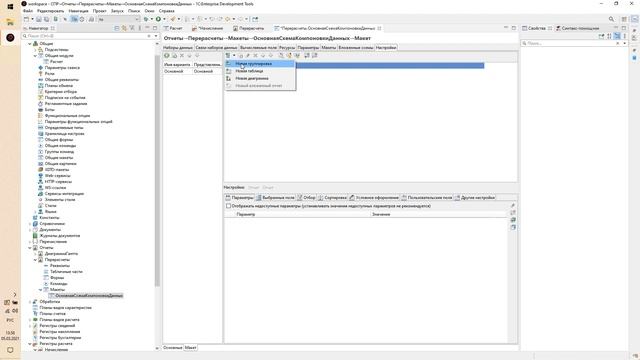
Task: Click the copy icon right of parameters table
Action: [513, 227]
